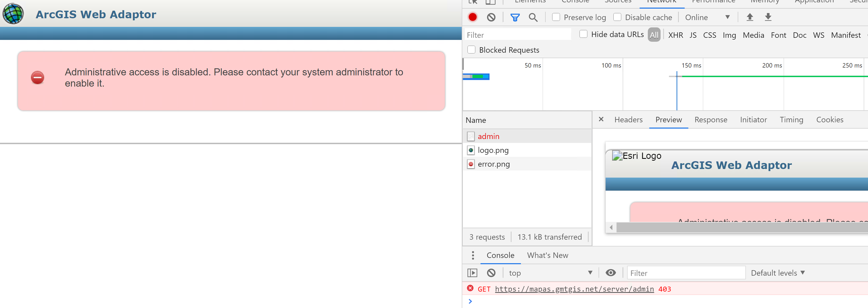
Task: Filter requests by Doc
Action: pos(799,35)
